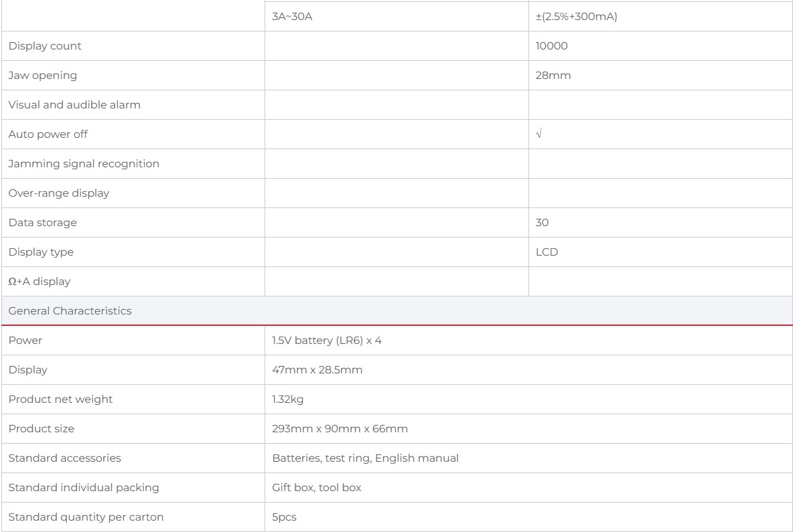This screenshot has width=793, height=532.
Task: Click the Data storage value 30
Action: 542,222
